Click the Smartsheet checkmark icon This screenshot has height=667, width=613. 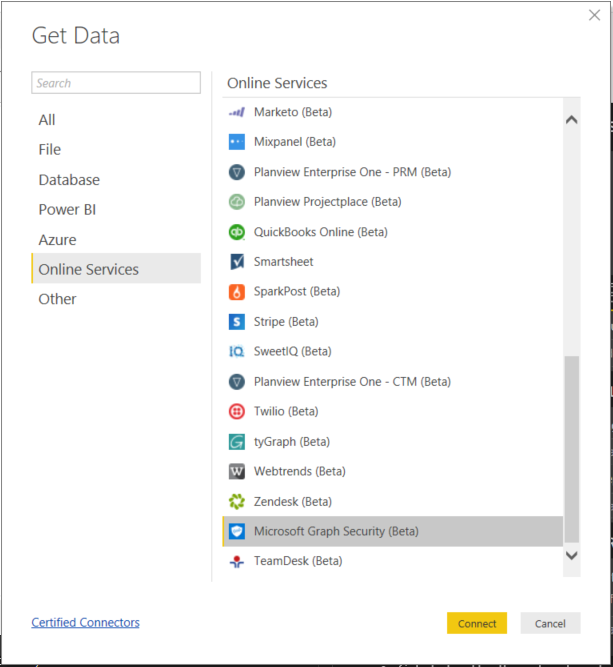tap(237, 262)
